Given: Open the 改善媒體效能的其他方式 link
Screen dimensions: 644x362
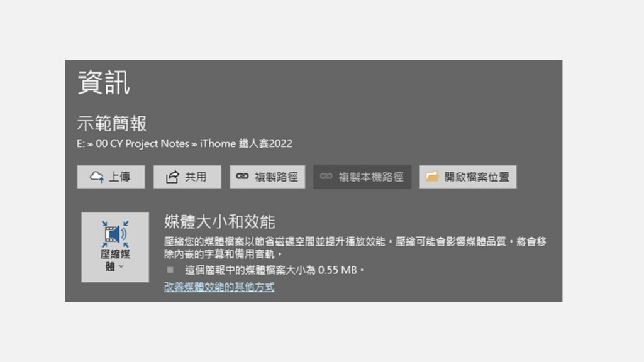Looking at the screenshot, I should tap(219, 287).
